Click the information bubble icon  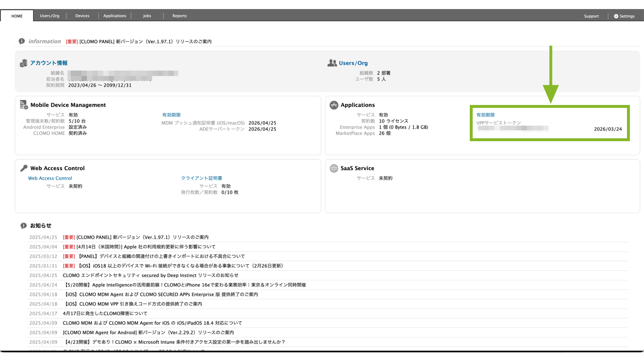click(x=22, y=41)
